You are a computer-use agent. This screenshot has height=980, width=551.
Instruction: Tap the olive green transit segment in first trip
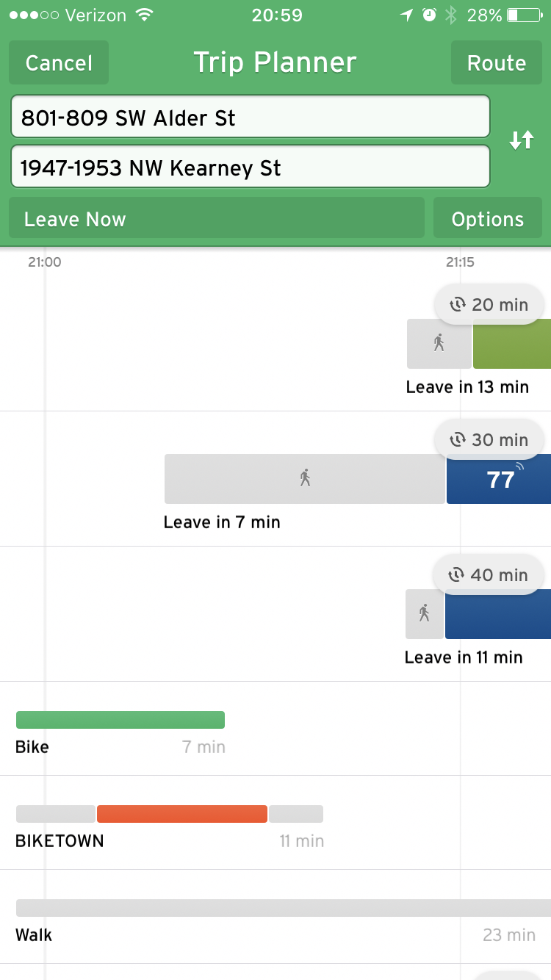pos(512,343)
